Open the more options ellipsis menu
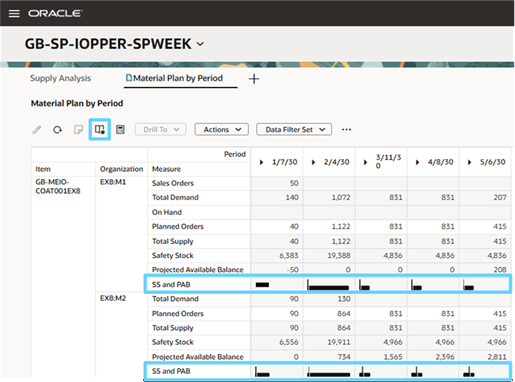This screenshot has height=382, width=515. (346, 129)
